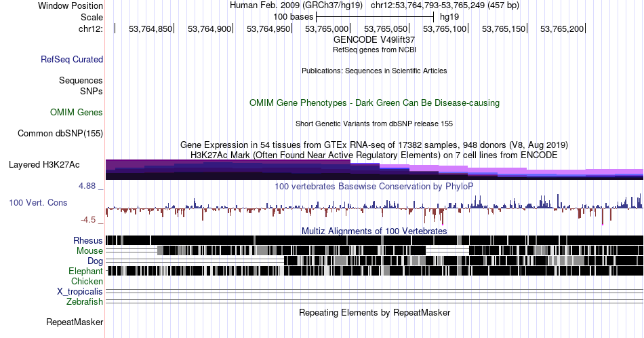Click the PhyloP conservation bar graph
644x338 pixels.
[374, 208]
